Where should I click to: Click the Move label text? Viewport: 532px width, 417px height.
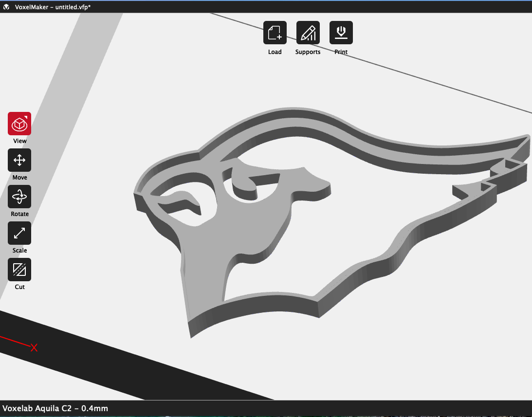(x=19, y=178)
